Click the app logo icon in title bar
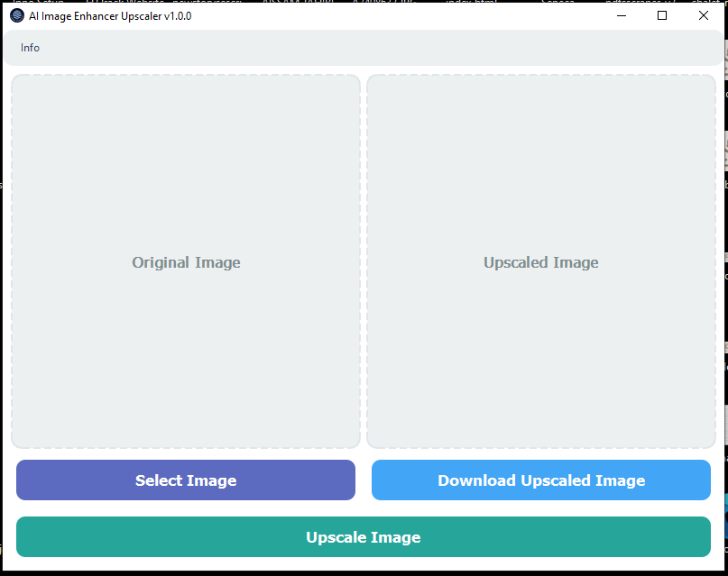Image resolution: width=728 pixels, height=576 pixels. click(x=17, y=15)
